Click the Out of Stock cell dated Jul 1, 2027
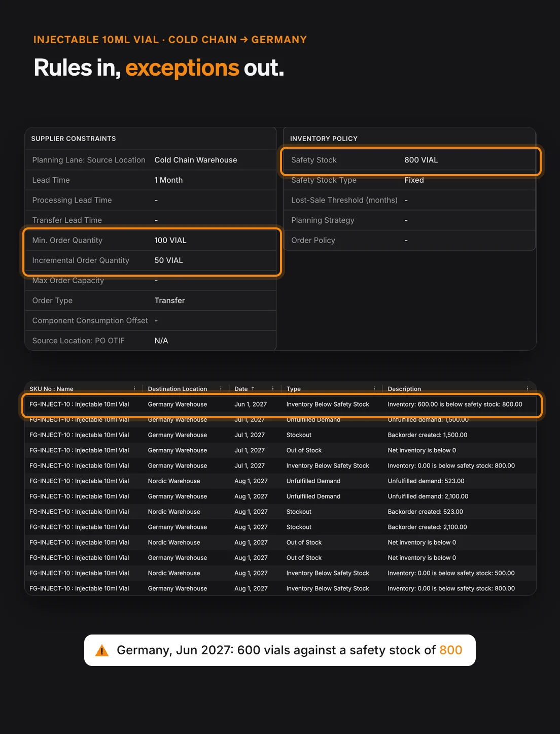 click(304, 450)
